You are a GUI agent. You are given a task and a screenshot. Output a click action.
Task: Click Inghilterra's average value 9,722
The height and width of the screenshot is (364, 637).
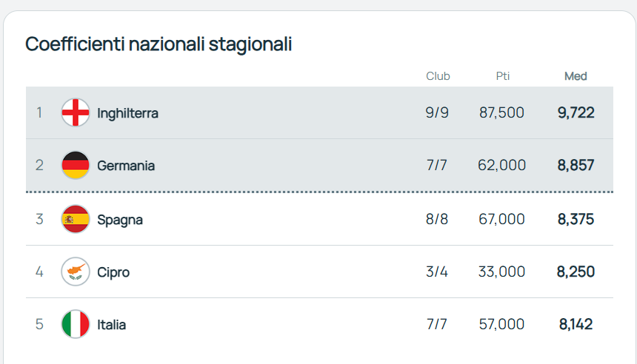[x=576, y=112]
